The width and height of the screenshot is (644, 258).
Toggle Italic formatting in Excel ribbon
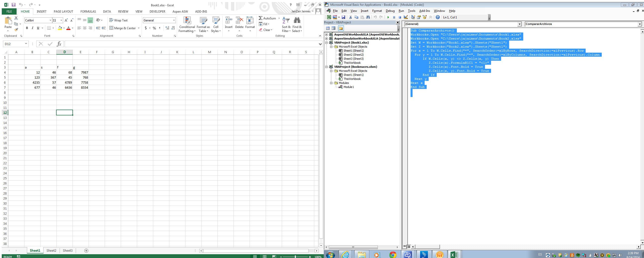point(32,28)
